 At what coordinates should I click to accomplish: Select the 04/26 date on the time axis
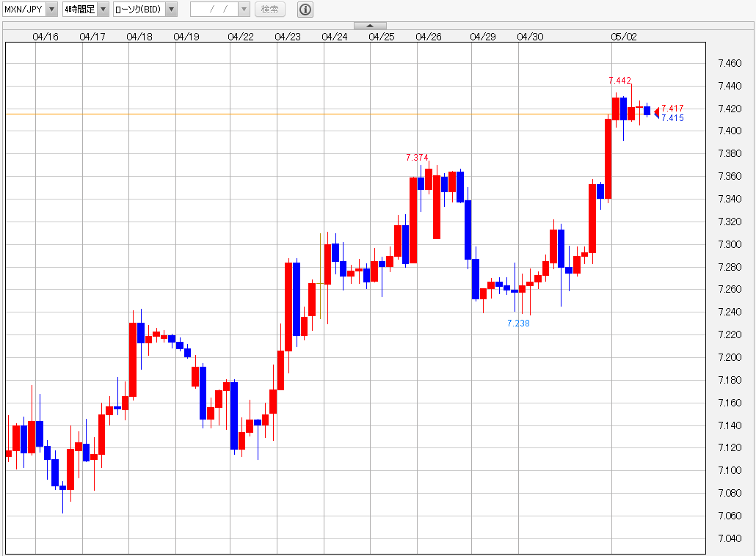pos(429,36)
